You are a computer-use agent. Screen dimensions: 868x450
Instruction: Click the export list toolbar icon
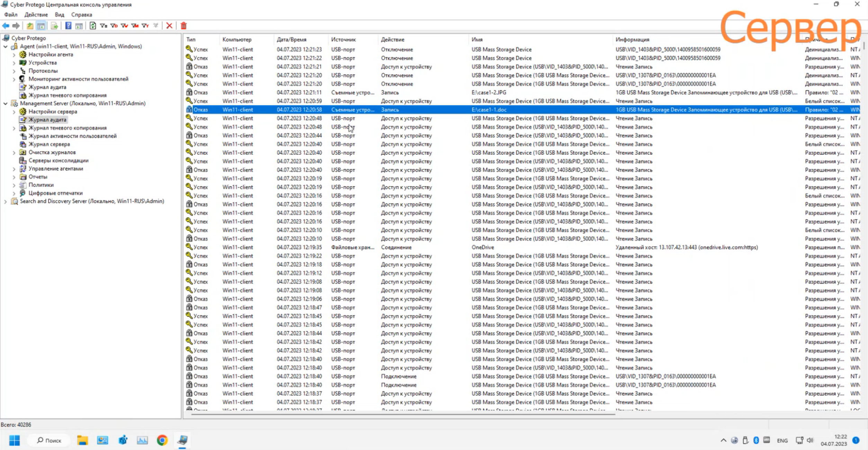(54, 26)
